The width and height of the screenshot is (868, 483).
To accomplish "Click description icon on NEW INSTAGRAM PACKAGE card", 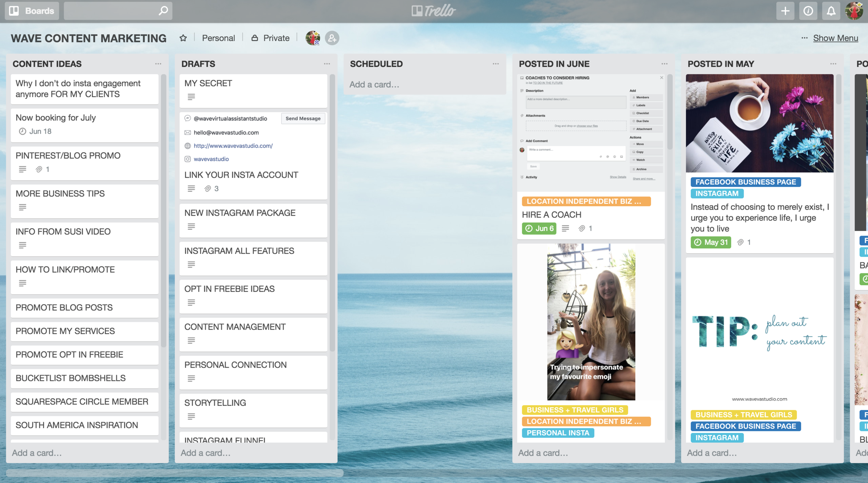I will tap(191, 227).
